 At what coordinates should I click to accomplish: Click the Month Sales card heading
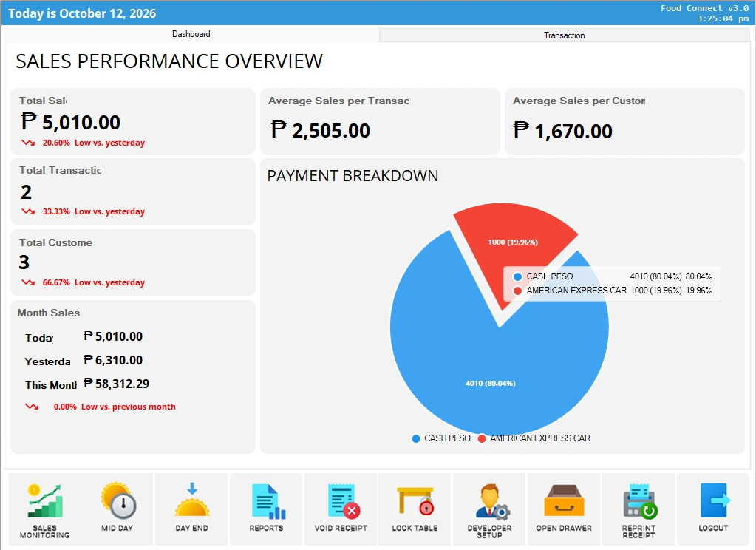pos(49,313)
